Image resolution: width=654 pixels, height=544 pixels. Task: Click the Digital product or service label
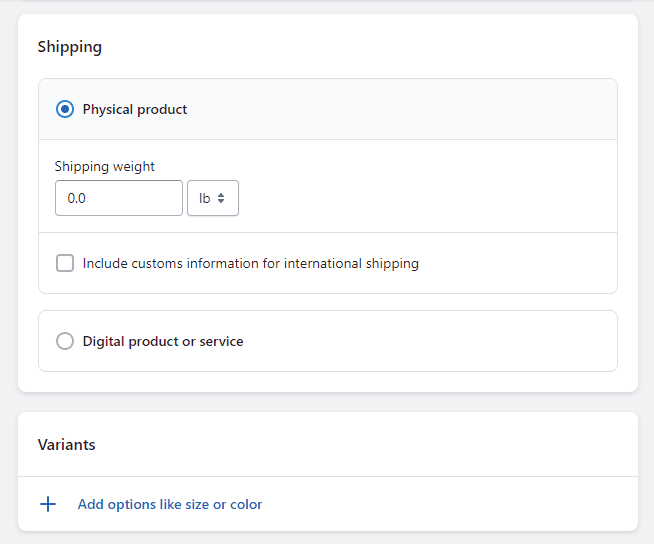coord(163,342)
